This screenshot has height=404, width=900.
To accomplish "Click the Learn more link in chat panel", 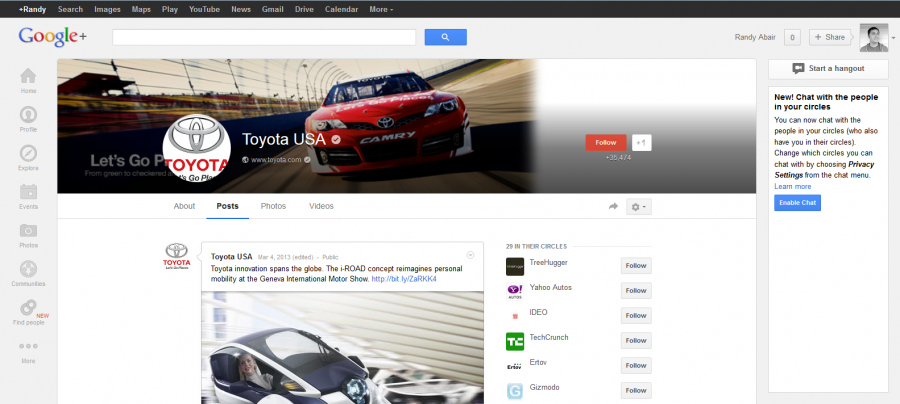I will 793,187.
